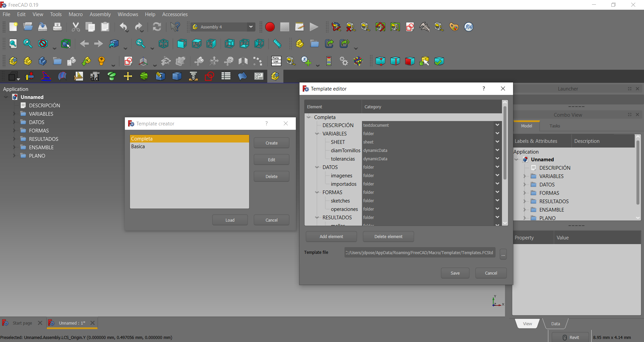Click the Template editor vertical scrollbar
Viewport: 644px width, 342px height.
point(505,142)
